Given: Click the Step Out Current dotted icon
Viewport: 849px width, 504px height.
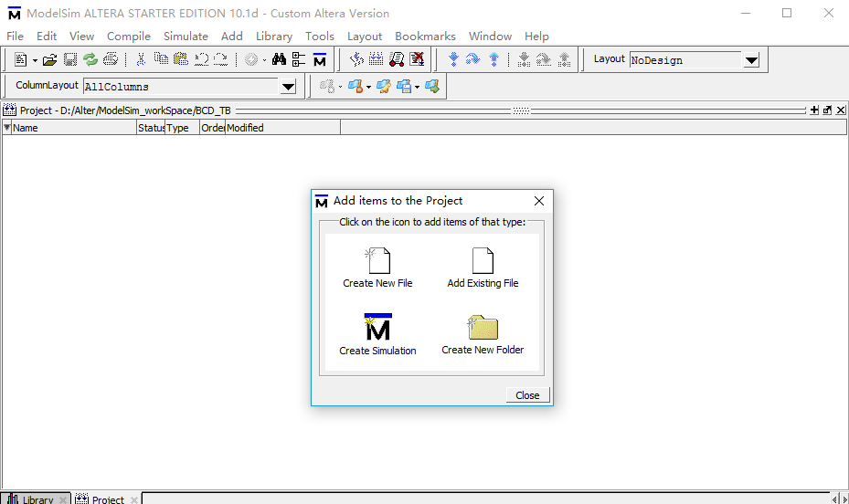Looking at the screenshot, I should (564, 59).
